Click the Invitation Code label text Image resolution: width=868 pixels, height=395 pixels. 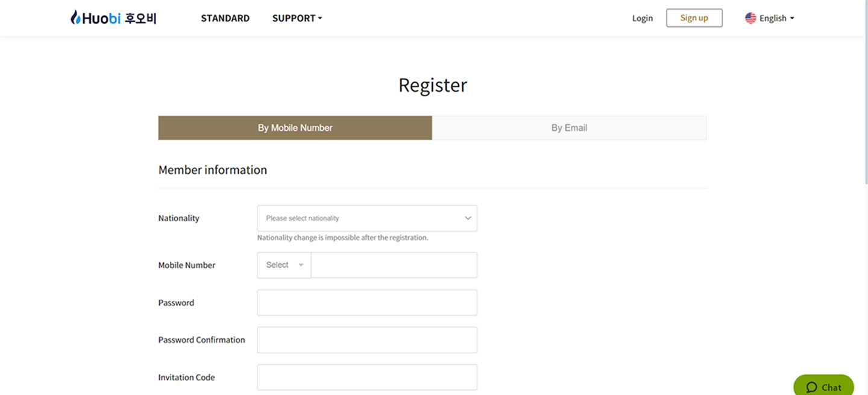(186, 378)
